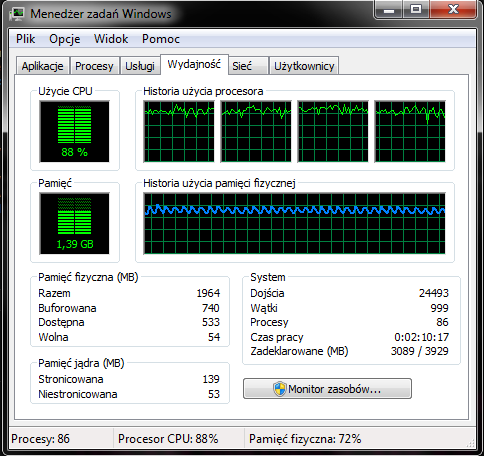Switch to the Procesy tab

click(x=94, y=66)
